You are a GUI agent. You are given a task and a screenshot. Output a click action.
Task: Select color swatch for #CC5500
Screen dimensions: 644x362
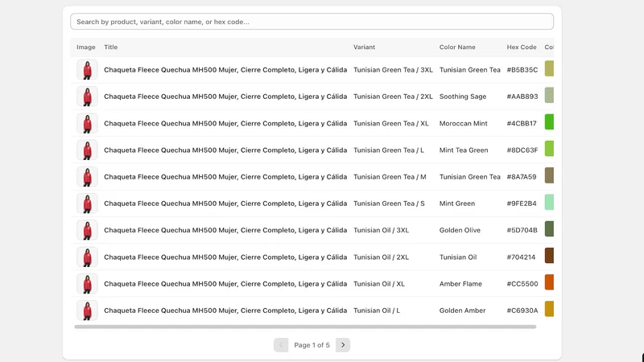tap(549, 282)
